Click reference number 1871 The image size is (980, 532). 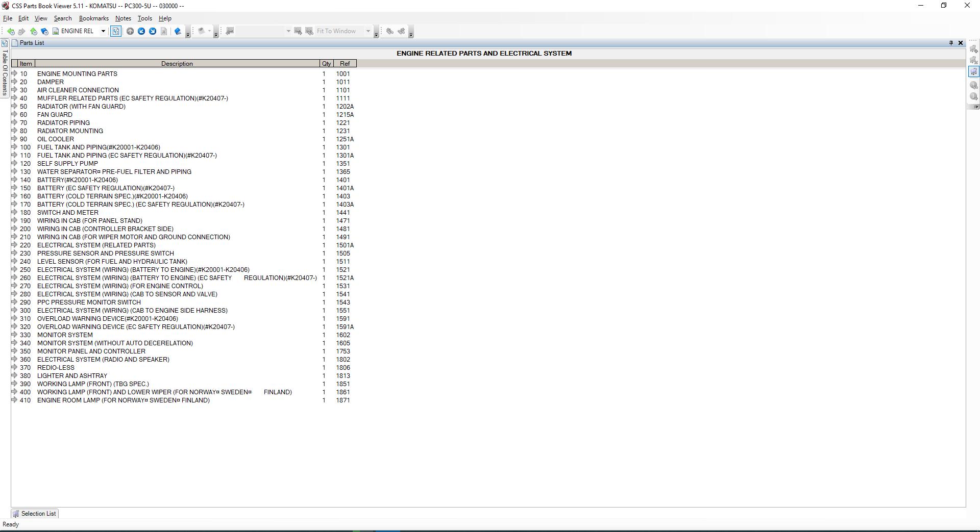click(x=343, y=400)
